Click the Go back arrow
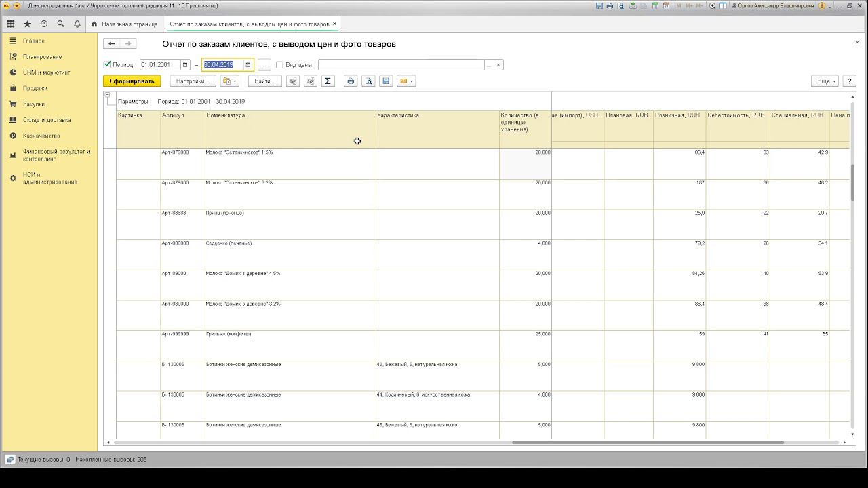 coord(112,43)
